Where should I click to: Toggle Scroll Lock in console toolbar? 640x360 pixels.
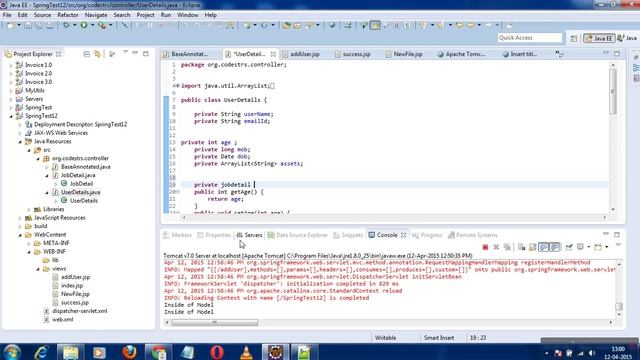tap(532, 247)
